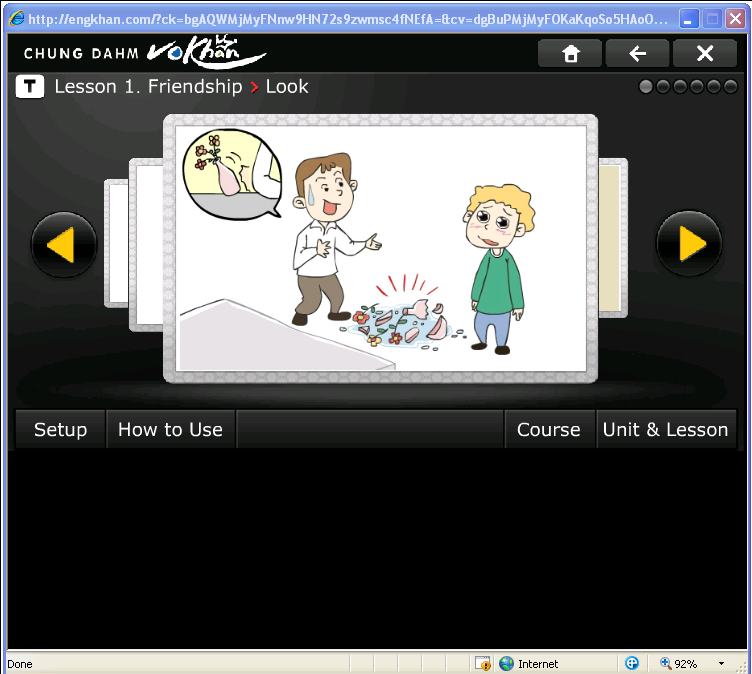752x674 pixels.
Task: Click the blue protected mode status icon
Action: tap(632, 663)
